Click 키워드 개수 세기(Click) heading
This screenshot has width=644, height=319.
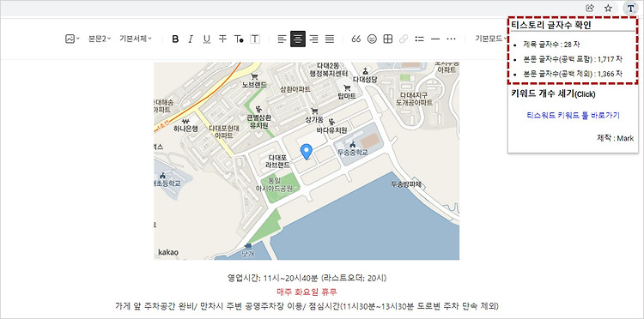click(553, 93)
